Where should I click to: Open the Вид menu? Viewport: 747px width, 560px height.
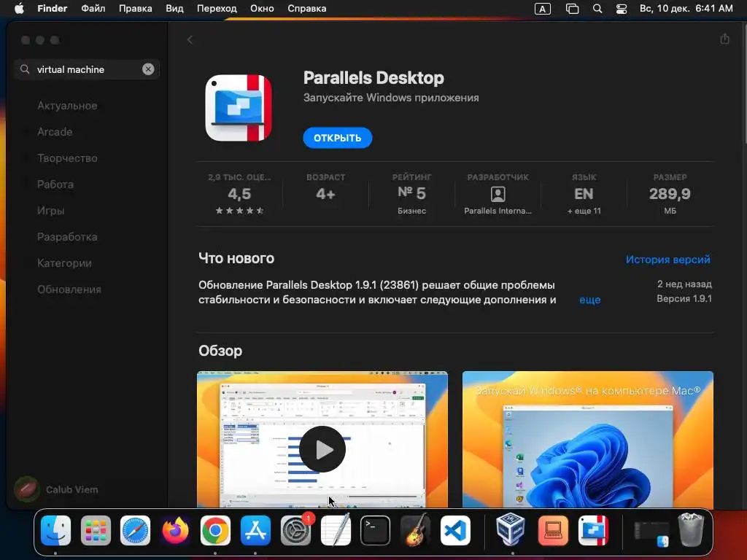click(174, 9)
